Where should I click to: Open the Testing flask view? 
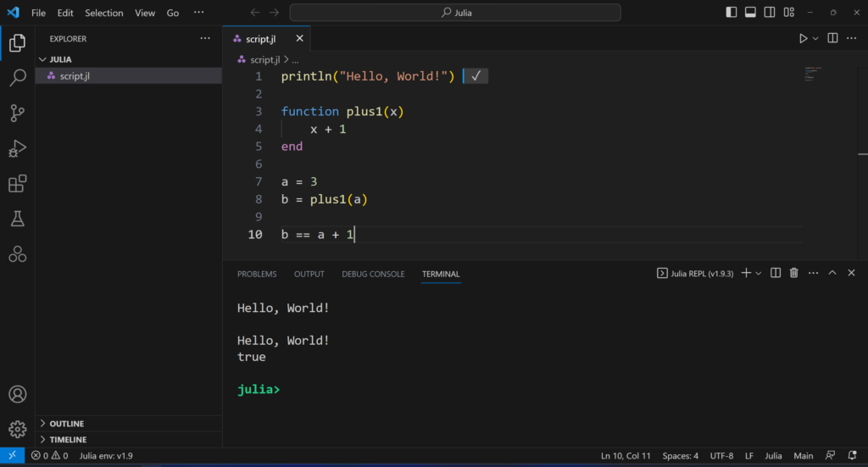click(17, 220)
